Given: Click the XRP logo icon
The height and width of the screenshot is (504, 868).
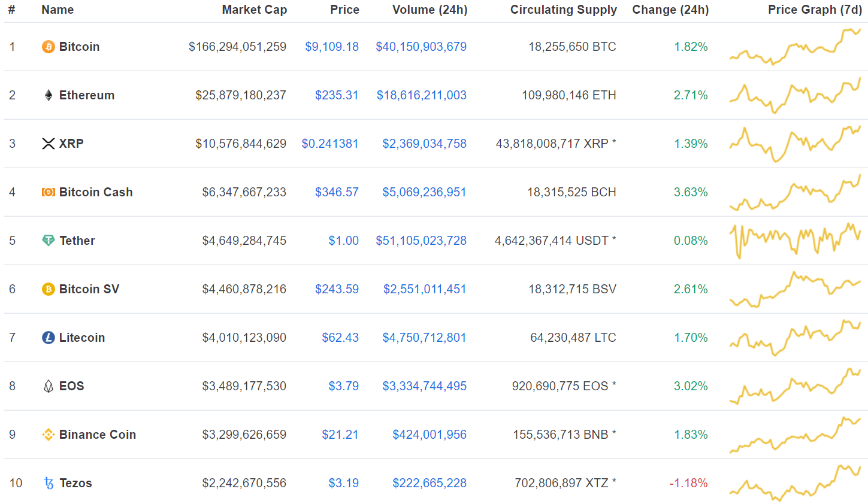Looking at the screenshot, I should pyautogui.click(x=48, y=144).
